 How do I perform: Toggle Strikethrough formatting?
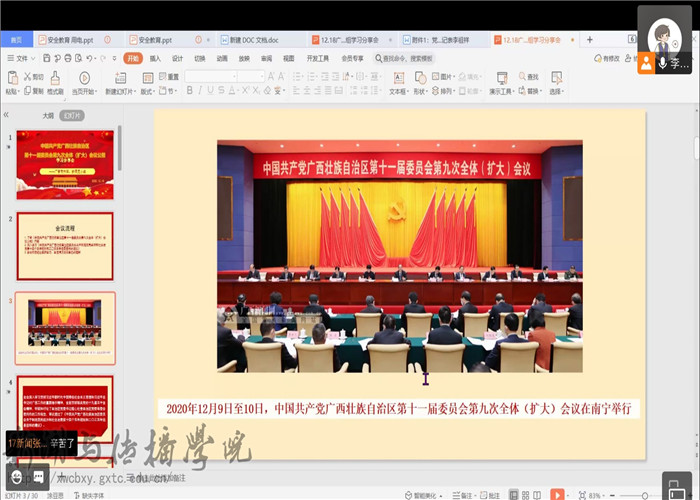click(x=221, y=91)
